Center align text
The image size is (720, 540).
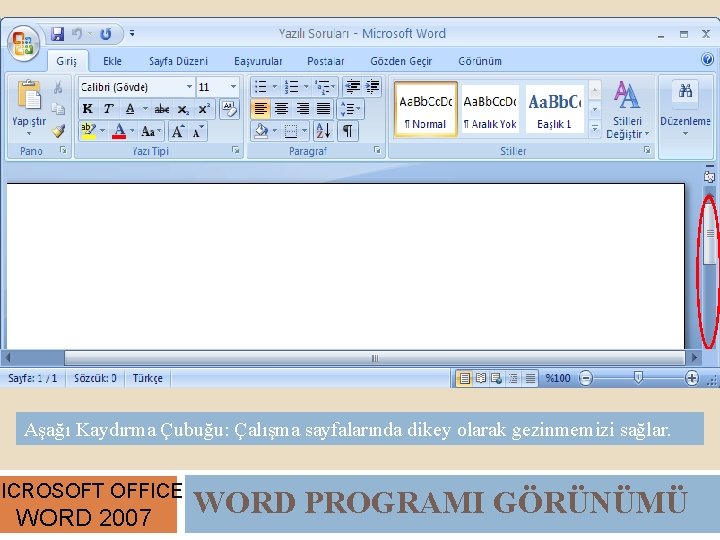(x=281, y=109)
